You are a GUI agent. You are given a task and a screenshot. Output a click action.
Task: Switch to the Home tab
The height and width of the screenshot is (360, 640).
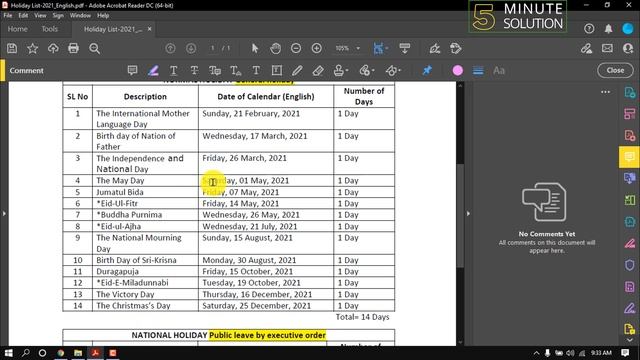tap(18, 29)
